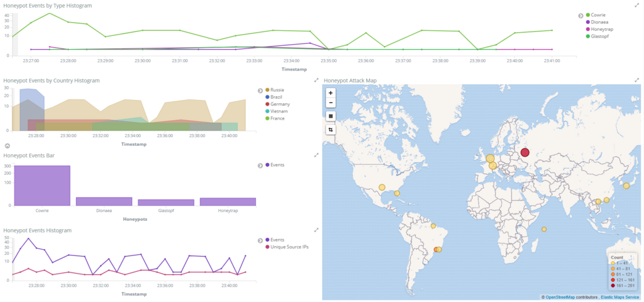Expand the Events by Country Histogram panel

316,80
